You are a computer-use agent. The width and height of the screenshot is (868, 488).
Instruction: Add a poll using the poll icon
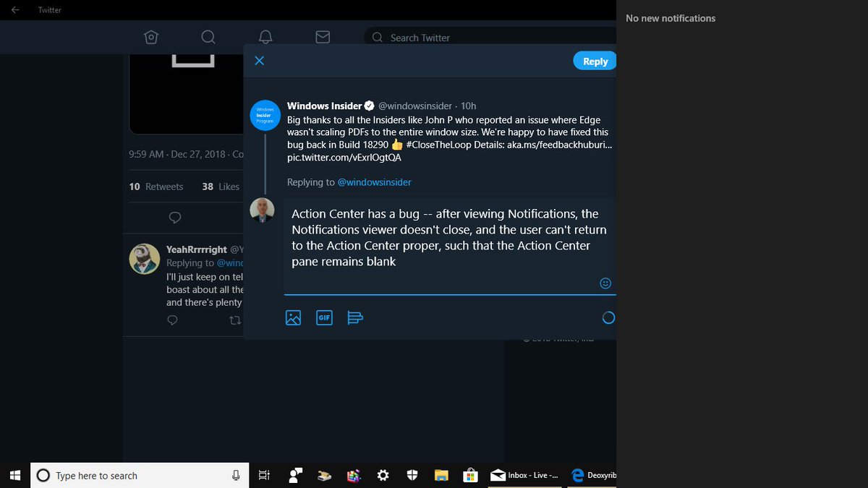(354, 317)
